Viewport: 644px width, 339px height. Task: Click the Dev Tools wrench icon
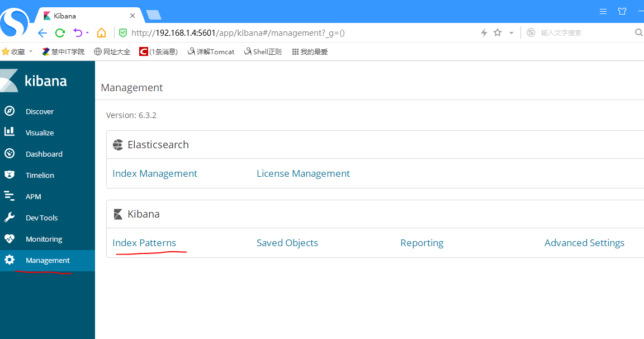point(10,218)
